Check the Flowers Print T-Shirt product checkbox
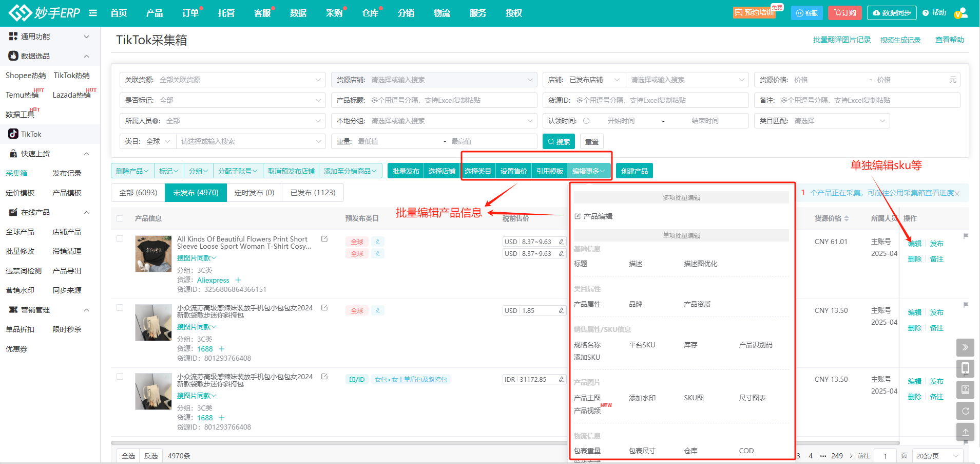980x464 pixels. point(120,239)
